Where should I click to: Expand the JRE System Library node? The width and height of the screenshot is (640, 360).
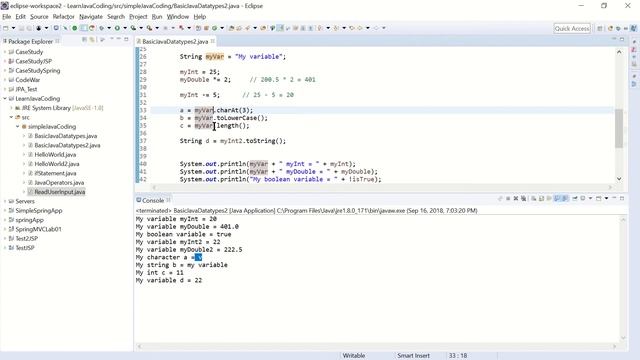[11, 108]
